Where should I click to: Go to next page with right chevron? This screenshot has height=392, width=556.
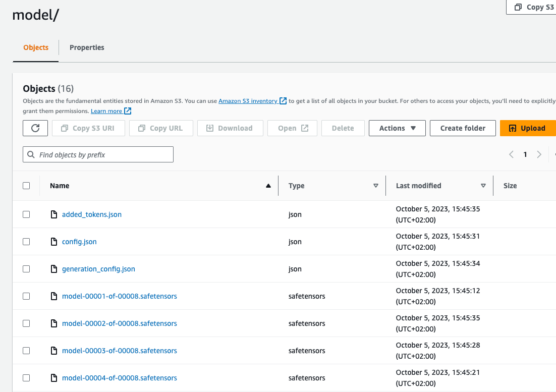point(539,154)
